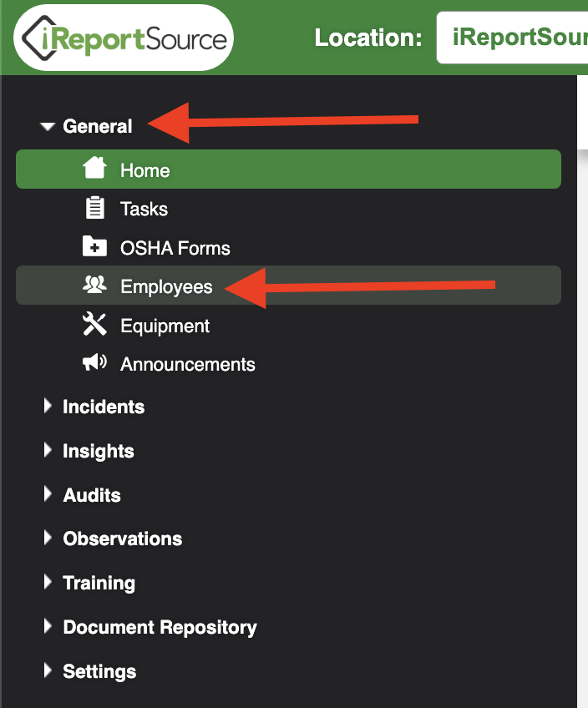Collapse the General section arrow

48,126
